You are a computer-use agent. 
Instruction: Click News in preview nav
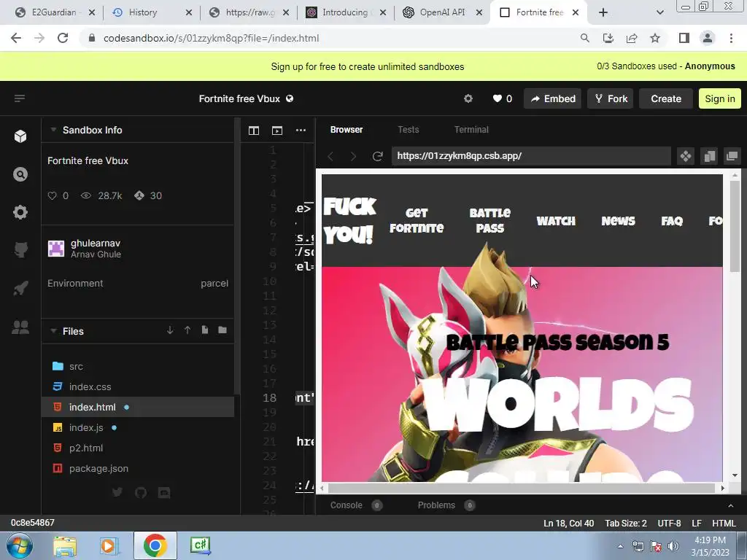click(618, 221)
